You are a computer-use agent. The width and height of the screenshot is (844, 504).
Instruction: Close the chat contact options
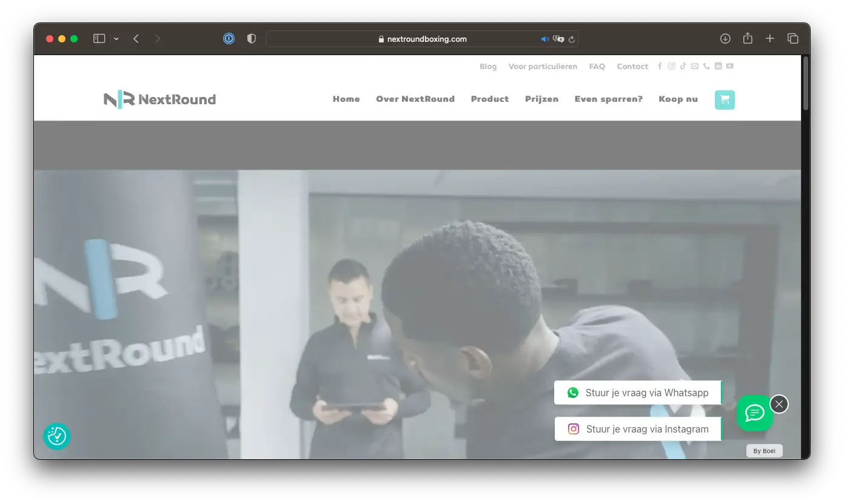pos(779,404)
